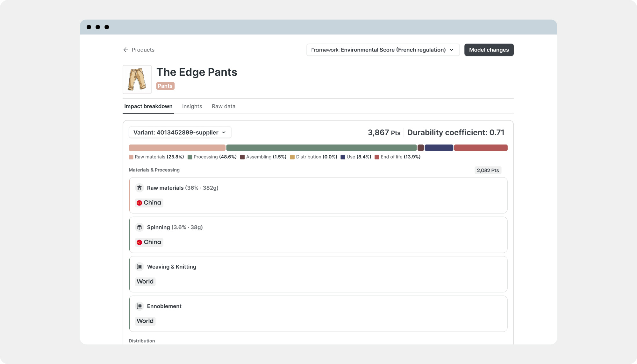Click the Raw materials layers icon
This screenshot has width=637, height=364.
(x=139, y=188)
